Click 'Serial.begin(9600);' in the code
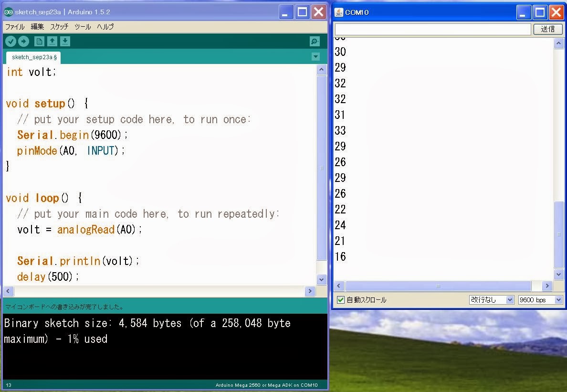This screenshot has height=392, width=567. coord(73,135)
